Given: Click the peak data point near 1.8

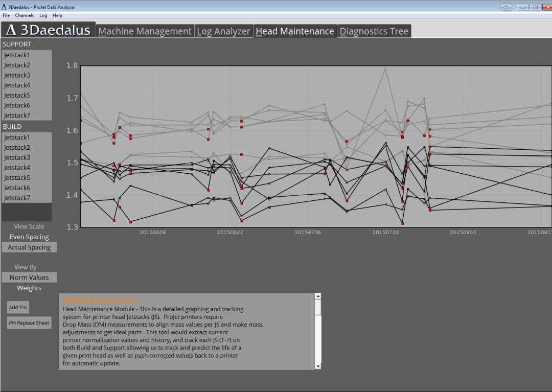Looking at the screenshot, I should (385, 68).
